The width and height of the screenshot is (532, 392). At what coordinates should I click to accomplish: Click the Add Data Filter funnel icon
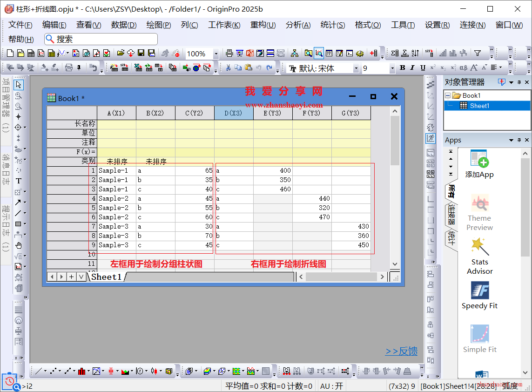[477, 54]
